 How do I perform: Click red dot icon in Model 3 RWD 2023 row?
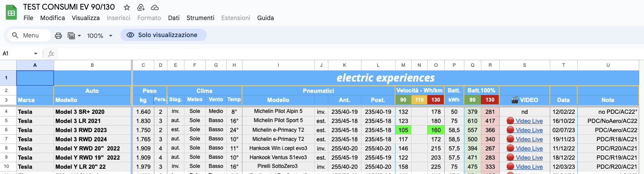510,130
